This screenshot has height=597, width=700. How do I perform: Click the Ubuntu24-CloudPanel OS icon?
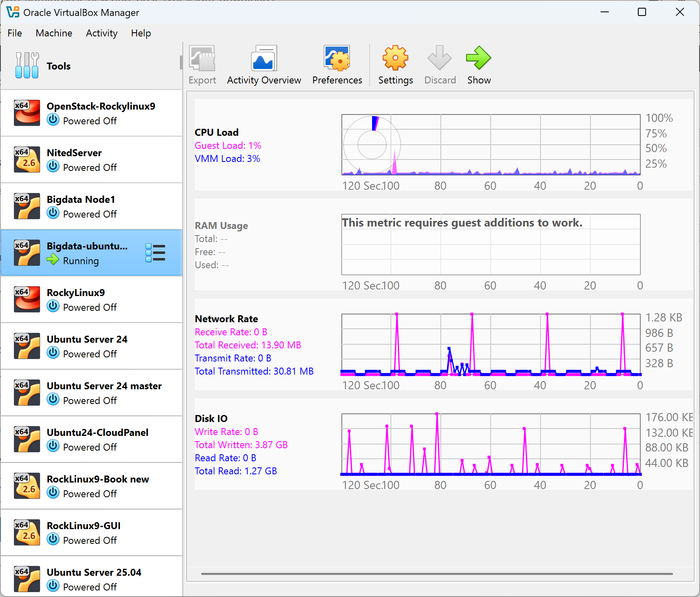pyautogui.click(x=27, y=439)
